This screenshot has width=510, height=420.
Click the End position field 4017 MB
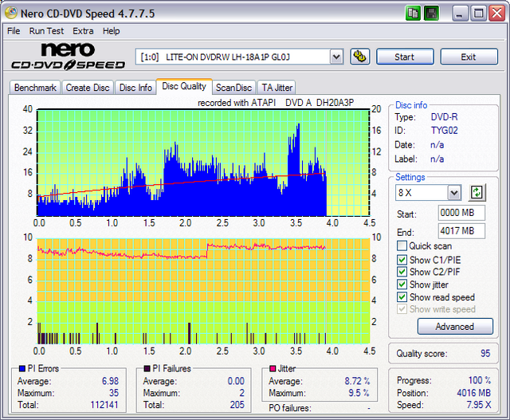(461, 231)
